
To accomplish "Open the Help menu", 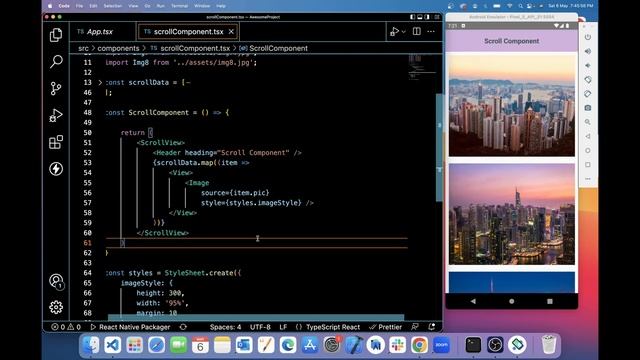I will coord(221,6).
